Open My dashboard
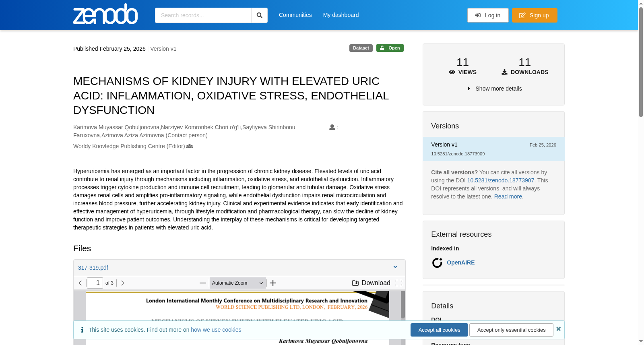Viewport: 644px width, 345px height. (x=341, y=15)
